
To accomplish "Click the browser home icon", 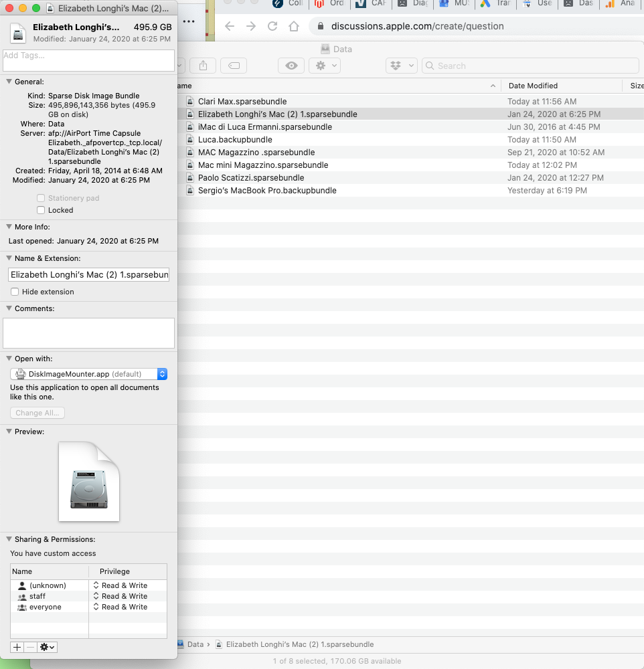I will (294, 27).
